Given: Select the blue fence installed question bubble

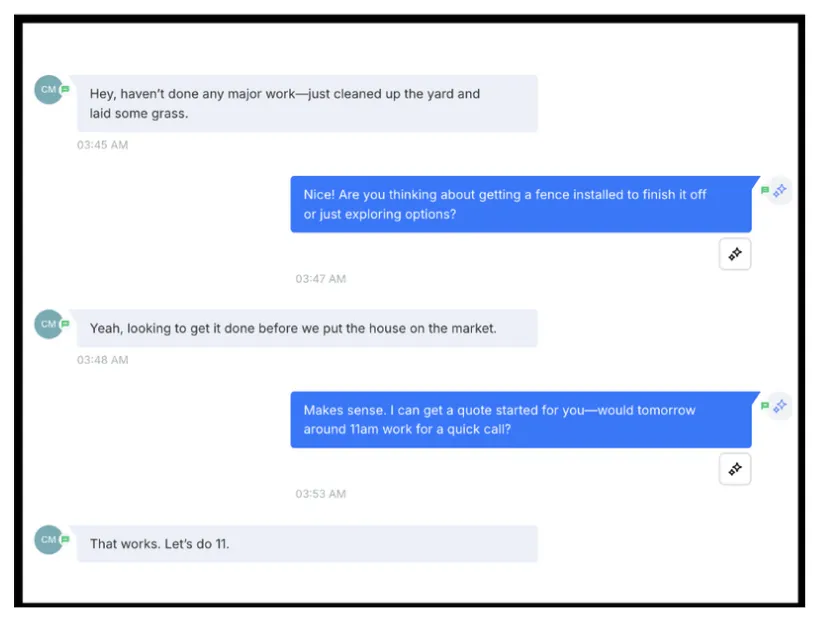Looking at the screenshot, I should [521, 204].
